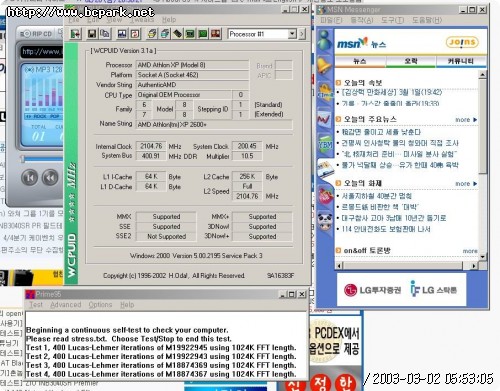Select the panda icon tab in MSN sidebar
This screenshot has width=500, height=391.
point(324,220)
